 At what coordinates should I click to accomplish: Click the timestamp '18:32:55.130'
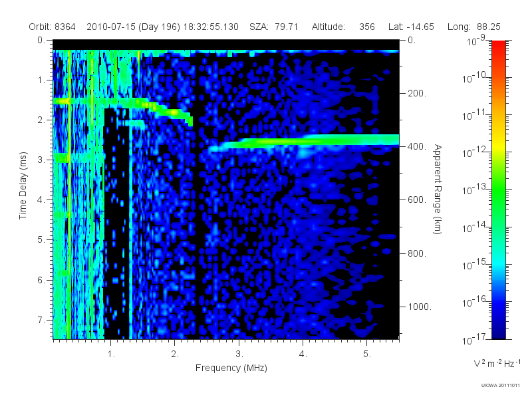point(211,27)
